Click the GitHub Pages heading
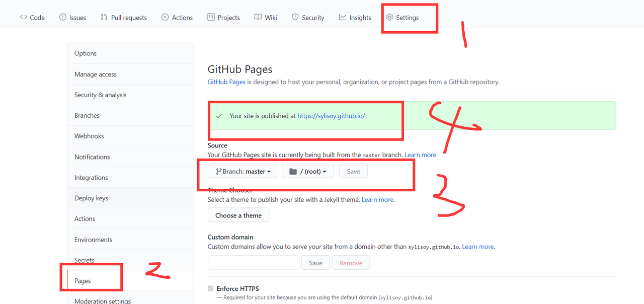 coord(240,69)
